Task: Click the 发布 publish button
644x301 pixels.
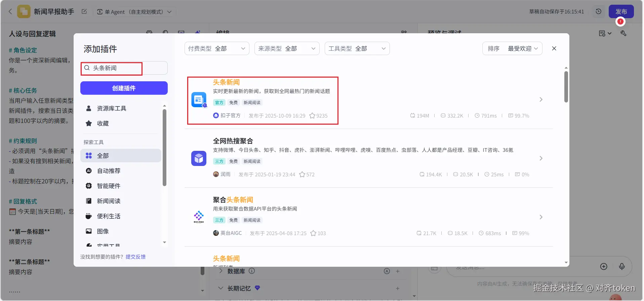Action: (621, 11)
